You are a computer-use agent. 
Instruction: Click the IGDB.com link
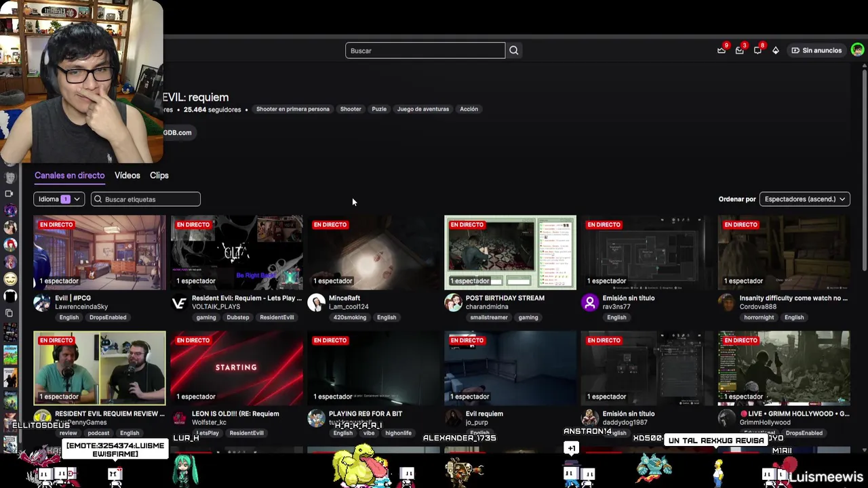(178, 133)
